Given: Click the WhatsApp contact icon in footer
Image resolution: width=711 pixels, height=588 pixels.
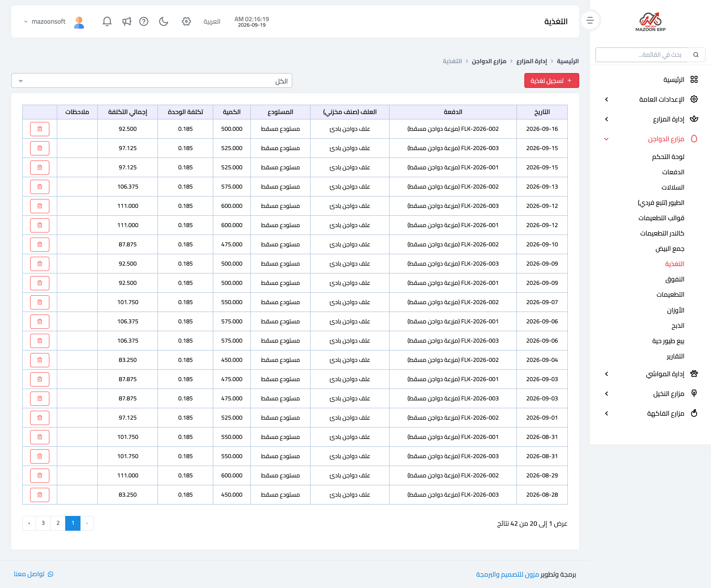Looking at the screenshot, I should 50,574.
